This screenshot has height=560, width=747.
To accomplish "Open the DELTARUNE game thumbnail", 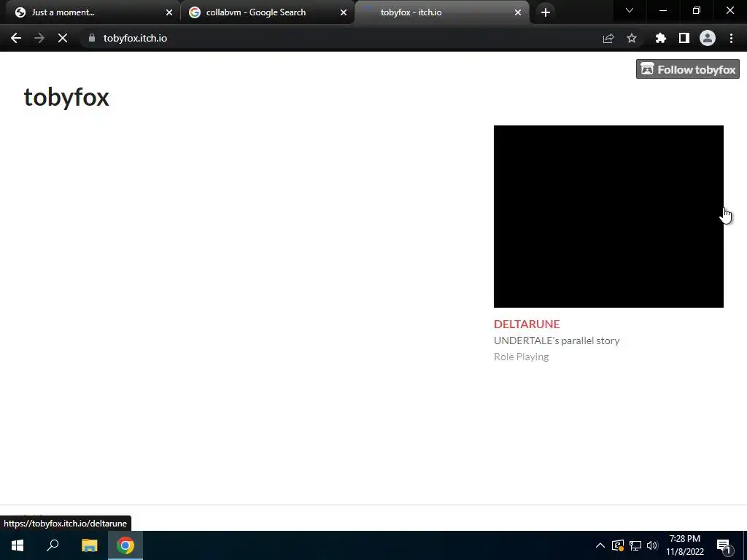I will [x=608, y=217].
